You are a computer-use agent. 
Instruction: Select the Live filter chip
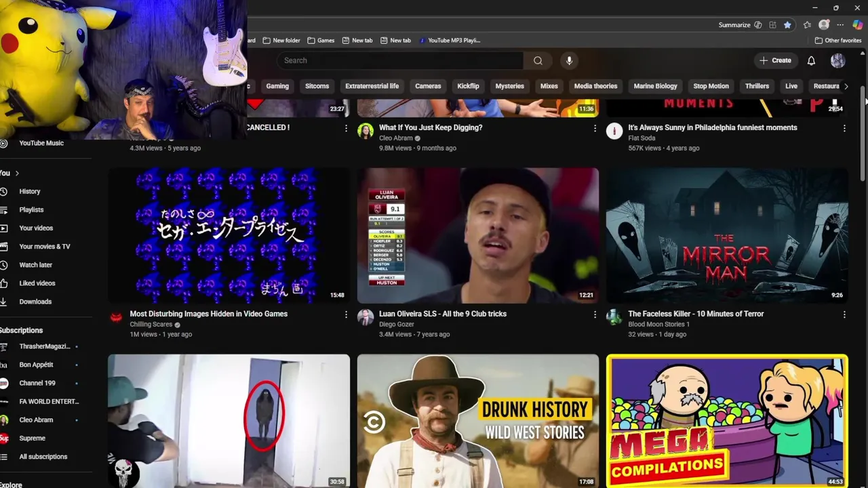791,86
